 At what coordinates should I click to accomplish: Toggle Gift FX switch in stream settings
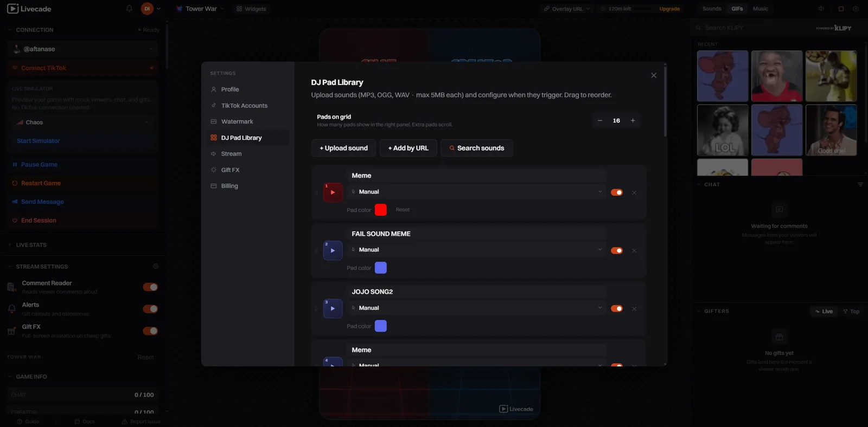150,331
